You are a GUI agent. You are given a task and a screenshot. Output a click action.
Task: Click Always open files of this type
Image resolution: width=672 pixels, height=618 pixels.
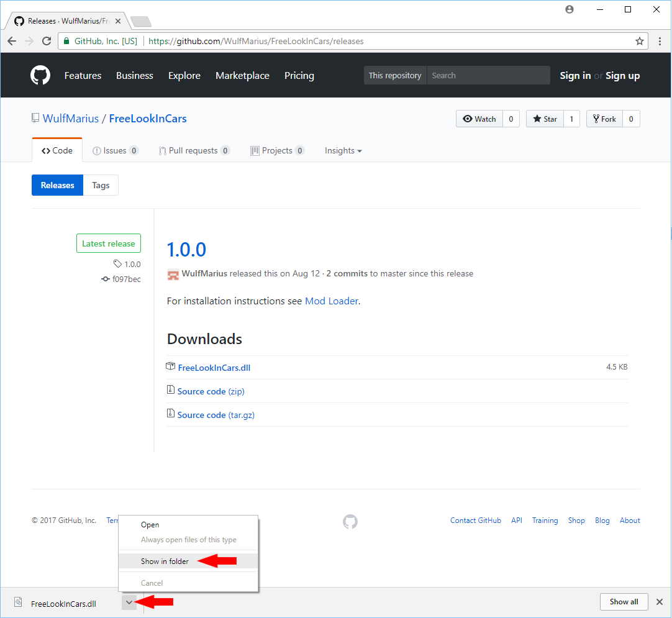[x=189, y=540]
